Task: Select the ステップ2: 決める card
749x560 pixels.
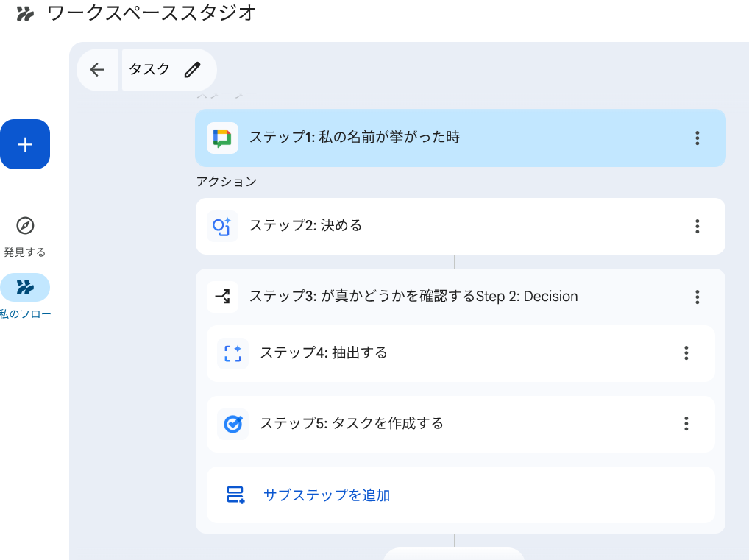Action: tap(441, 226)
